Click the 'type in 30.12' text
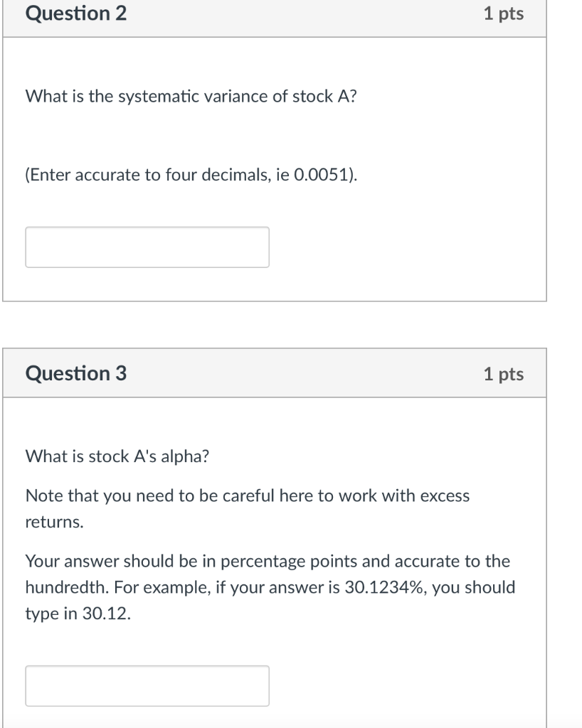Viewport: 582px width, 728px height. [x=78, y=615]
